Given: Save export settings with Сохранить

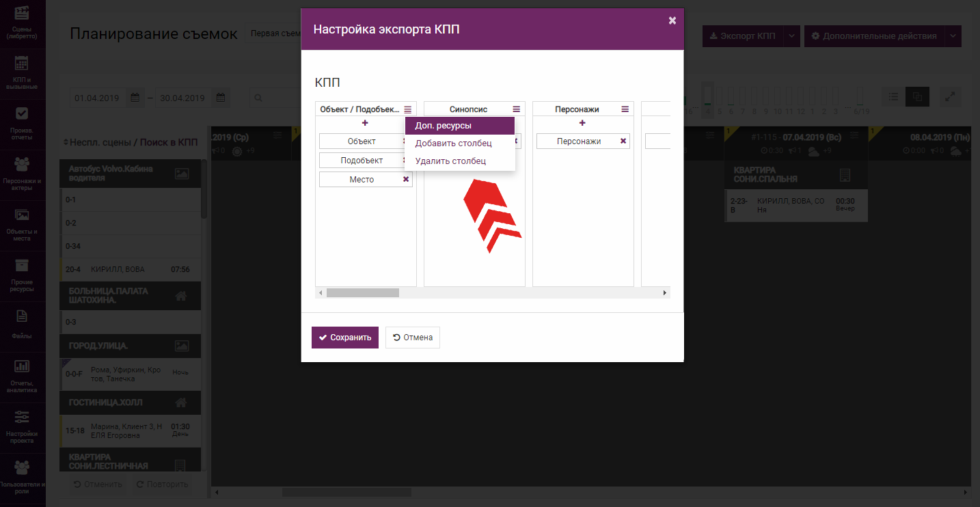Looking at the screenshot, I should [345, 338].
